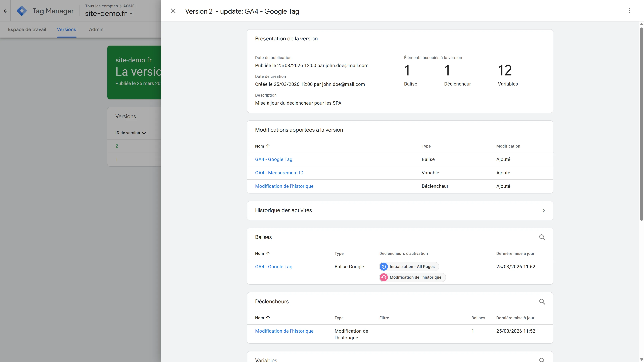Select version 2 in the background list
The width and height of the screenshot is (644, 362).
click(x=117, y=146)
